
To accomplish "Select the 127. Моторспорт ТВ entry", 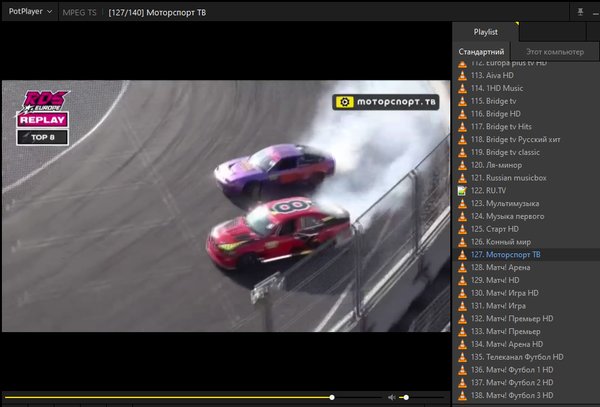I will [505, 254].
